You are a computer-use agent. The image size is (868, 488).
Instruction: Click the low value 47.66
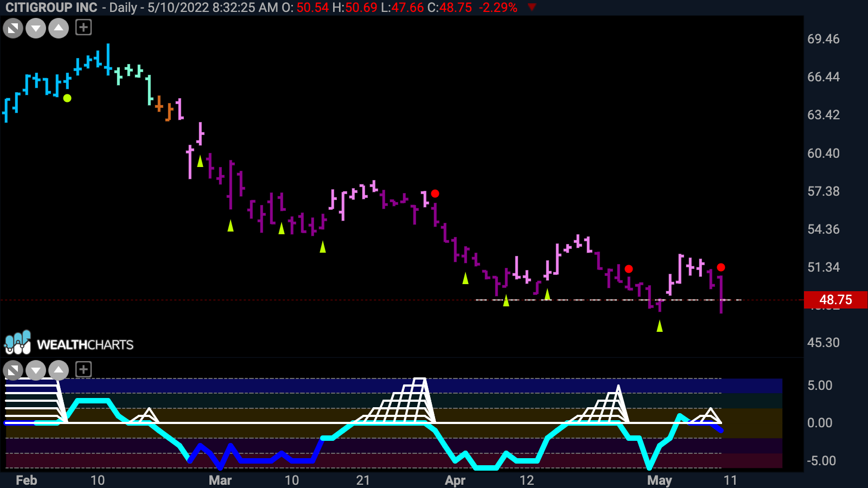[x=407, y=8]
